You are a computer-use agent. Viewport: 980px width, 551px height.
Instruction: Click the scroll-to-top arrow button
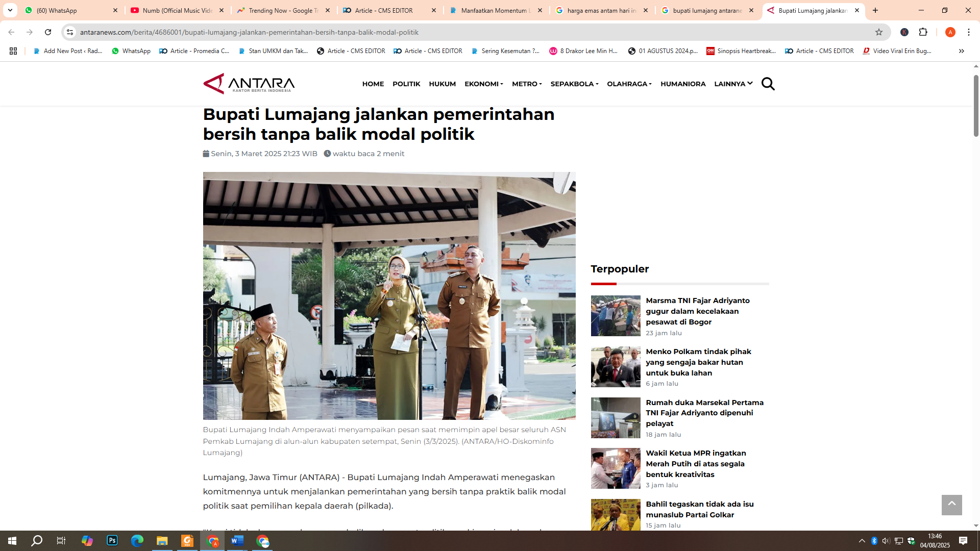click(x=951, y=505)
